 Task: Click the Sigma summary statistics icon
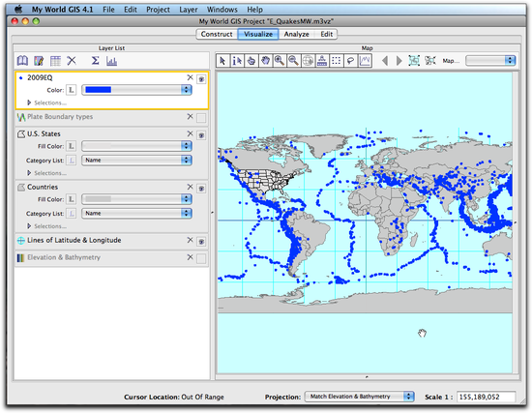coord(96,61)
